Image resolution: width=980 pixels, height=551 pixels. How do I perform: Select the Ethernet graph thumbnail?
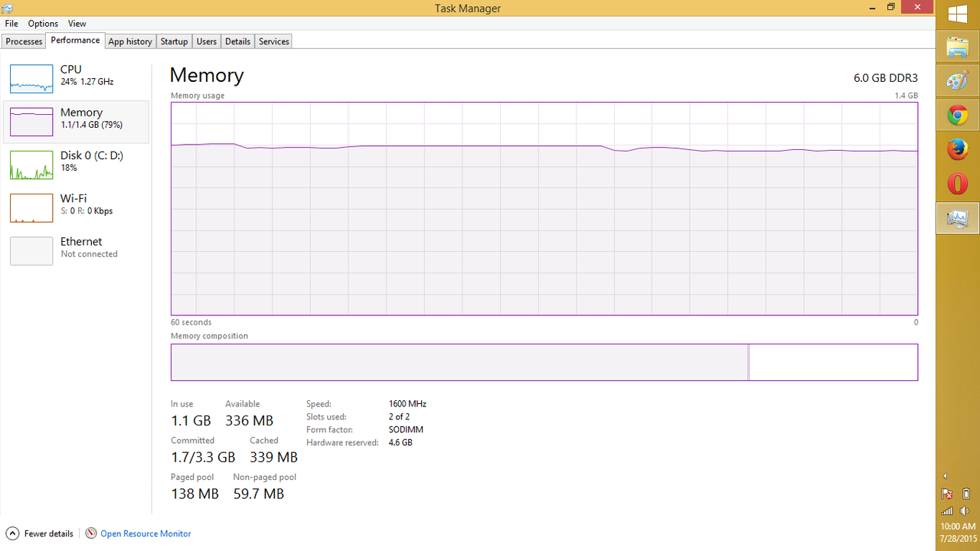click(31, 250)
